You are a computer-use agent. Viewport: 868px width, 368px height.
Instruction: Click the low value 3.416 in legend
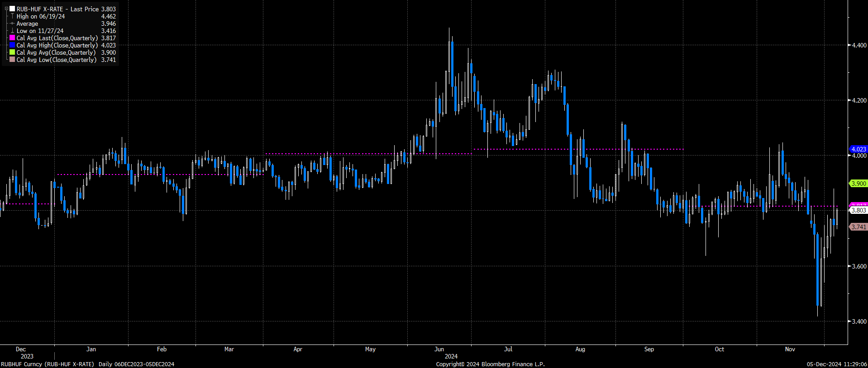pos(109,31)
